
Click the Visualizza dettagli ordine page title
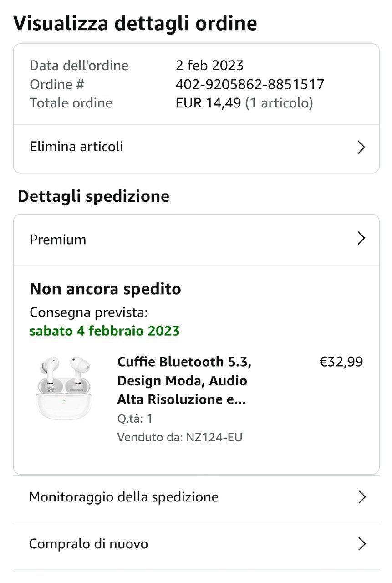click(x=135, y=24)
